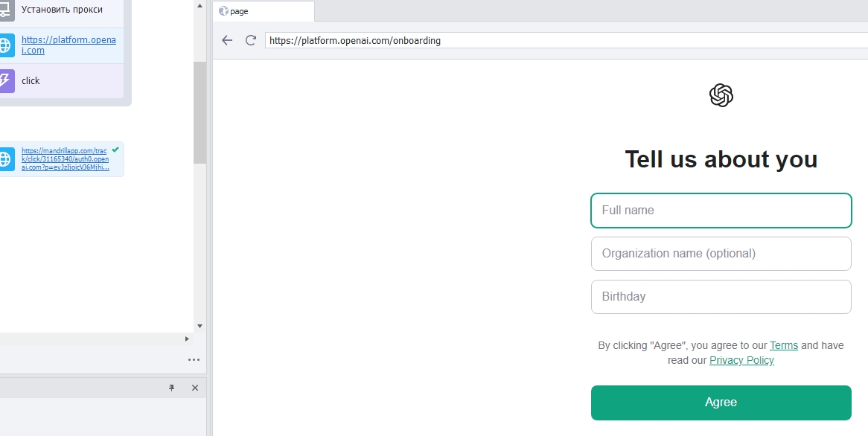Click the Organization name (optional) field
The width and height of the screenshot is (868, 436).
[721, 254]
